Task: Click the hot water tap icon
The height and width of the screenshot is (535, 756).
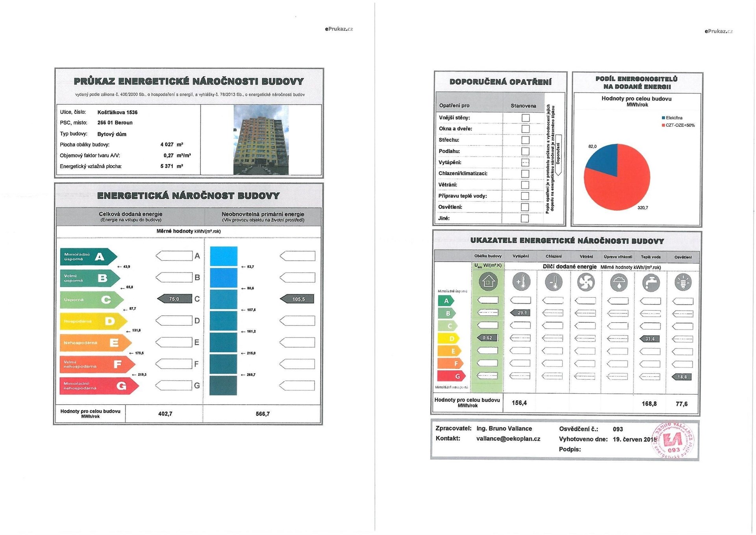Action: (650, 282)
